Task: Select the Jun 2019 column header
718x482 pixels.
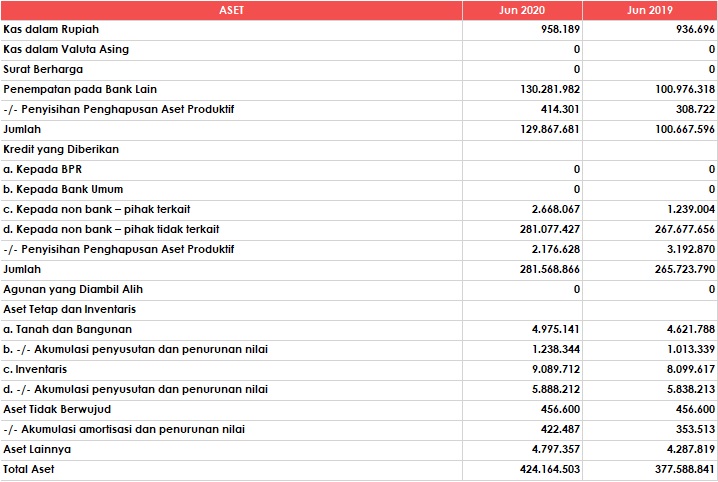Action: click(650, 10)
